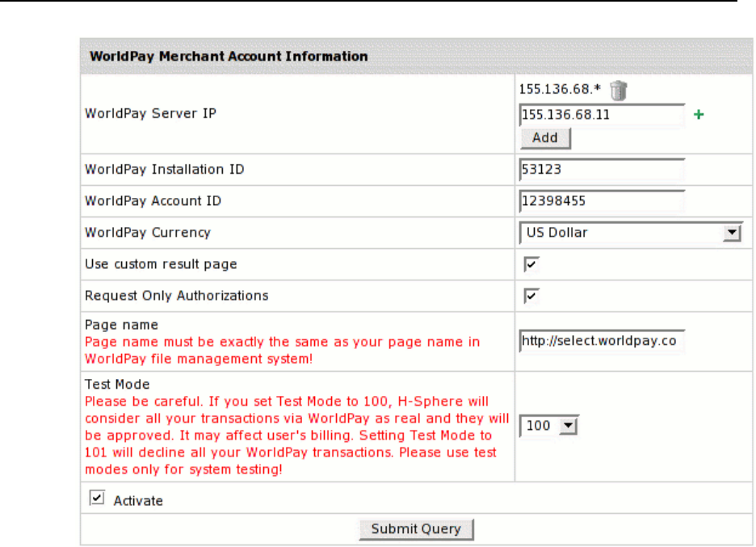The width and height of the screenshot is (756, 547).
Task: Click the WorldPay Installation ID field
Action: [602, 170]
